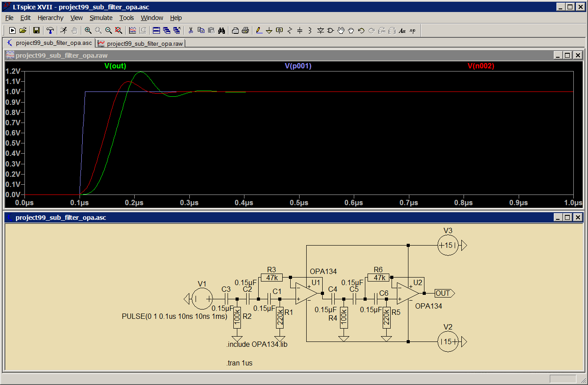Select the Drag closed-hand tool
The image size is (588, 385).
(351, 30)
